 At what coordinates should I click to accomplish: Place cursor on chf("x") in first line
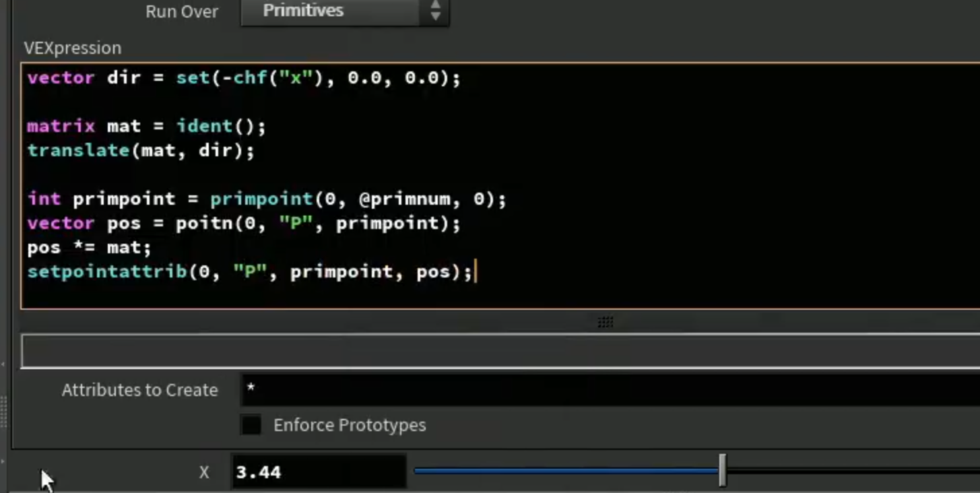click(x=283, y=77)
